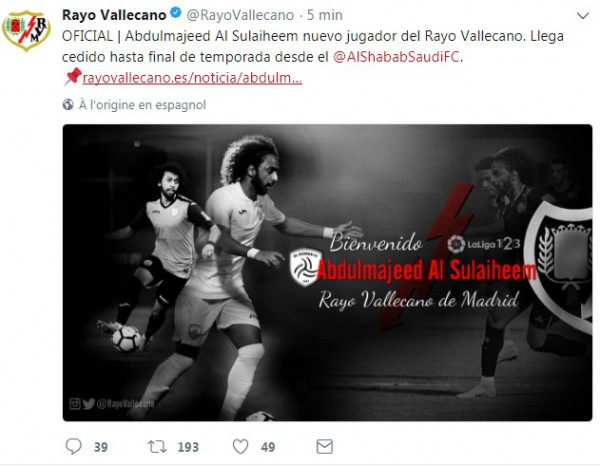Click the reply count 39
Screen dimensions: 600x466
(x=101, y=447)
